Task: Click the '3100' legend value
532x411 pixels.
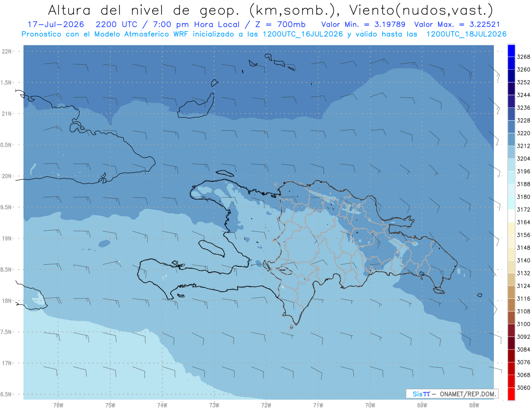Action: [524, 324]
